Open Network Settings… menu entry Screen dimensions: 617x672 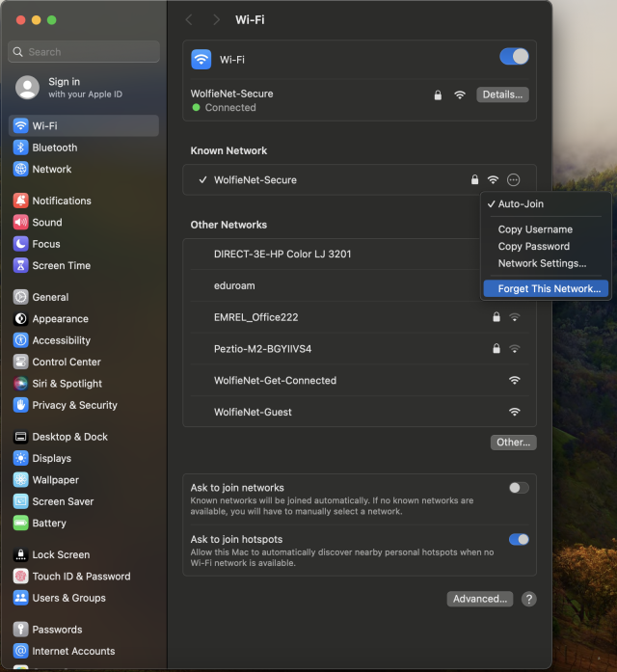pyautogui.click(x=546, y=263)
